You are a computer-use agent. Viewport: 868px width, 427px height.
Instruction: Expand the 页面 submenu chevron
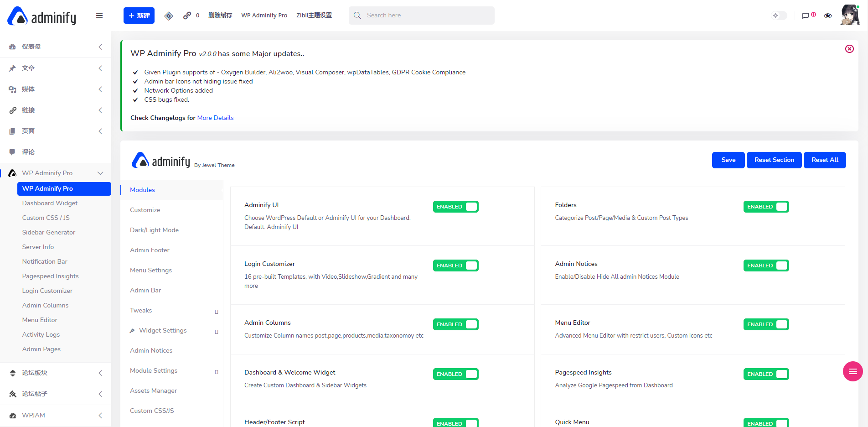[100, 131]
